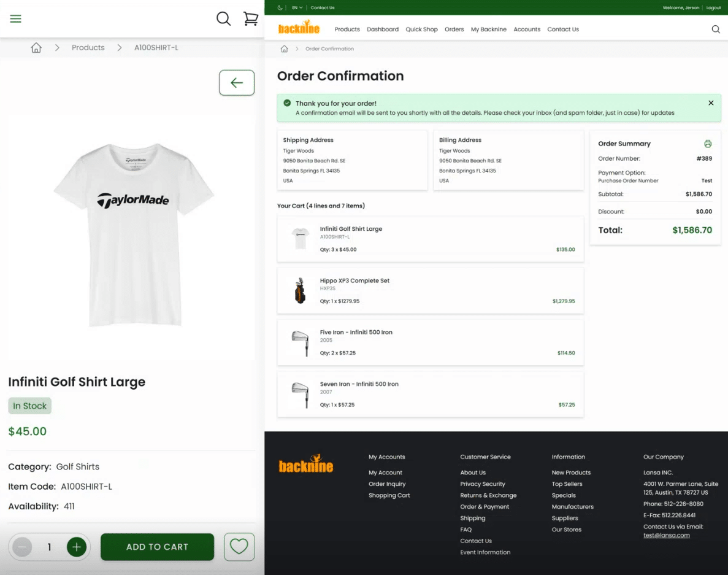Viewport: 728px width, 575px height.
Task: Click Orders in the main navigation
Action: point(454,29)
